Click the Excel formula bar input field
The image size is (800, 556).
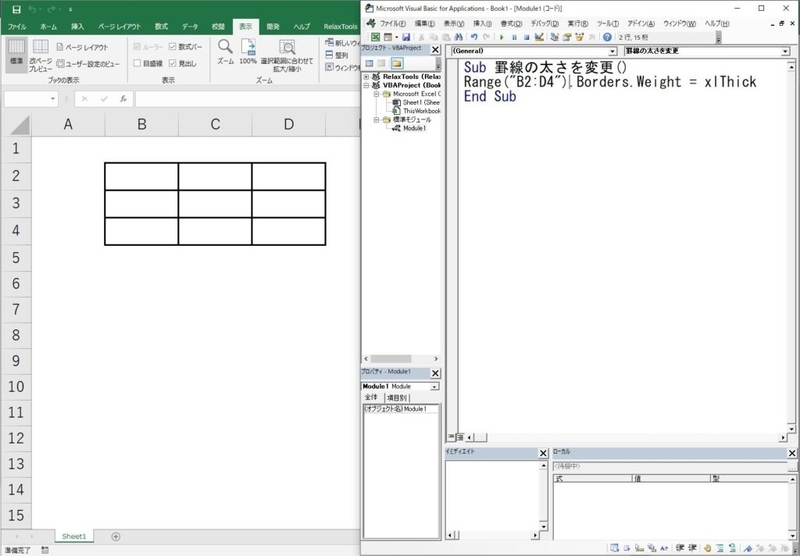coord(247,99)
